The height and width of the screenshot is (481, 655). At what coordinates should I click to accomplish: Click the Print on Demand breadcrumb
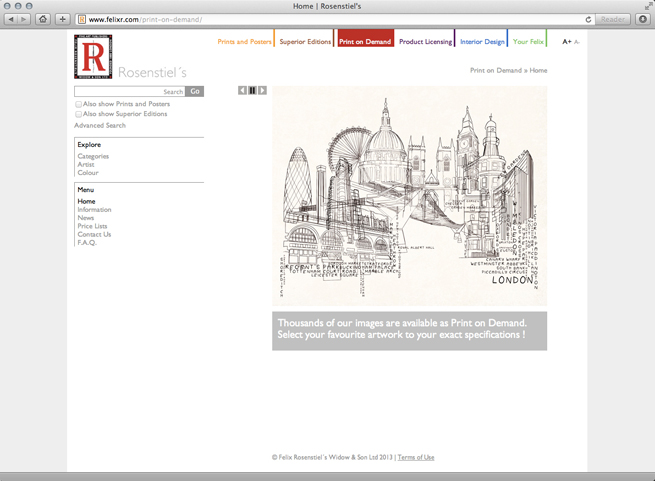(x=496, y=70)
